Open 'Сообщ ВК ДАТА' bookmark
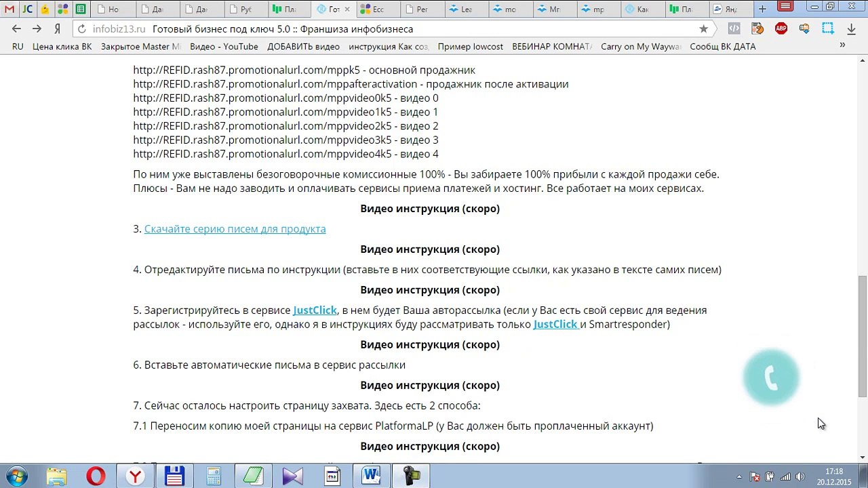Viewport: 868px width, 488px height. point(722,47)
